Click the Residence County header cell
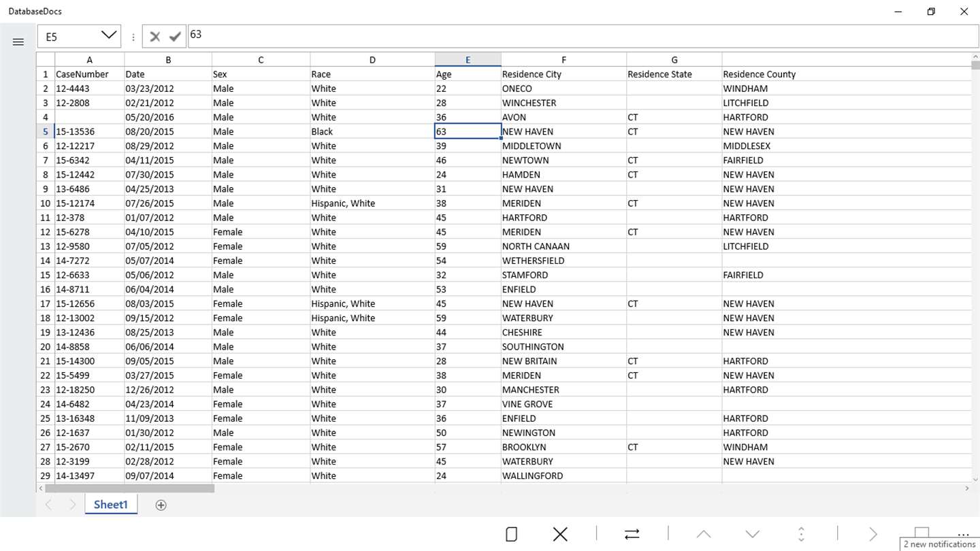Image resolution: width=980 pixels, height=551 pixels. 847,74
